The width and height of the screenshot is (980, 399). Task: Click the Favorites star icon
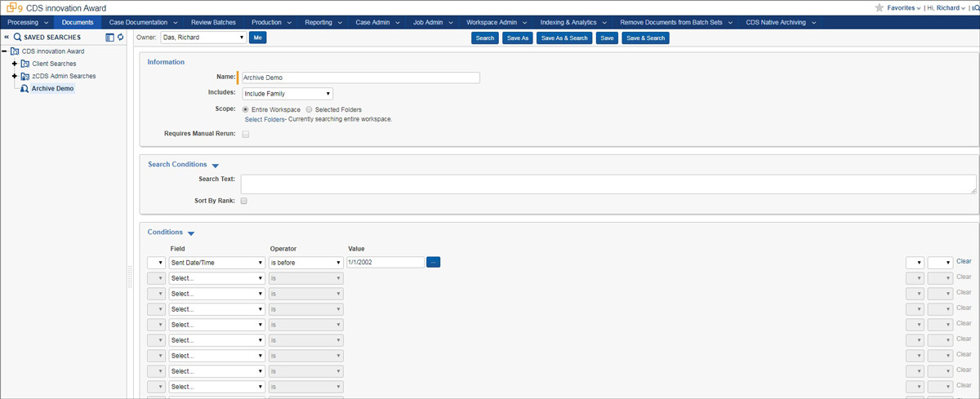pyautogui.click(x=879, y=7)
